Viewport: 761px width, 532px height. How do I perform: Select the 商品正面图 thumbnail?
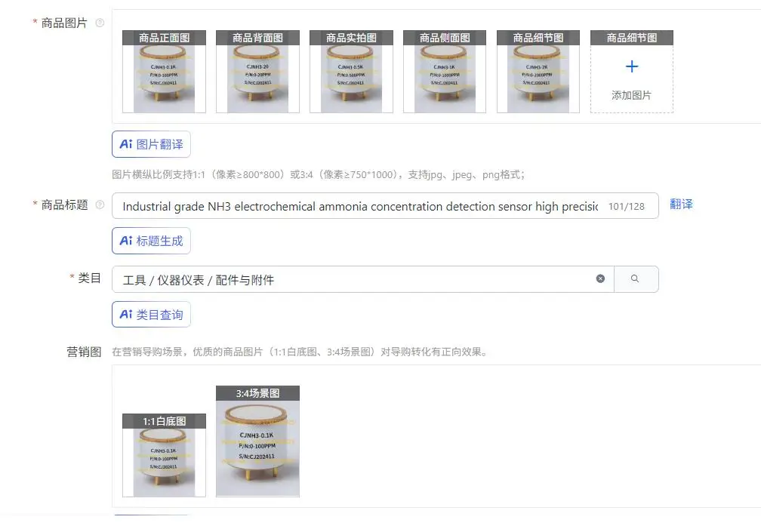tap(164, 72)
